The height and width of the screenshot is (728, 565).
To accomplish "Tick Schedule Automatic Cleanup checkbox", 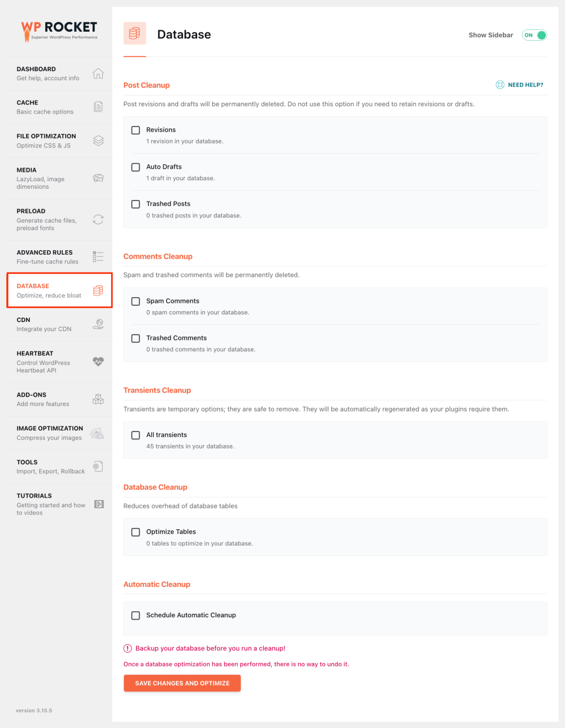I will pyautogui.click(x=136, y=616).
